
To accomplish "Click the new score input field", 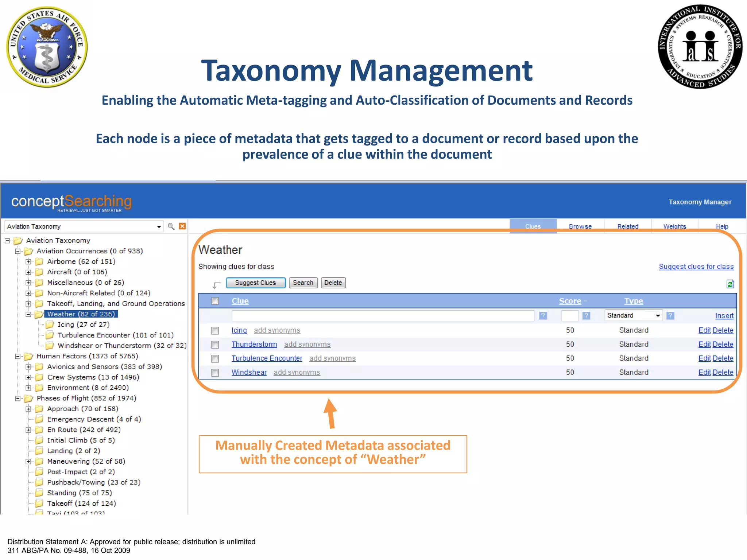I will (x=570, y=315).
